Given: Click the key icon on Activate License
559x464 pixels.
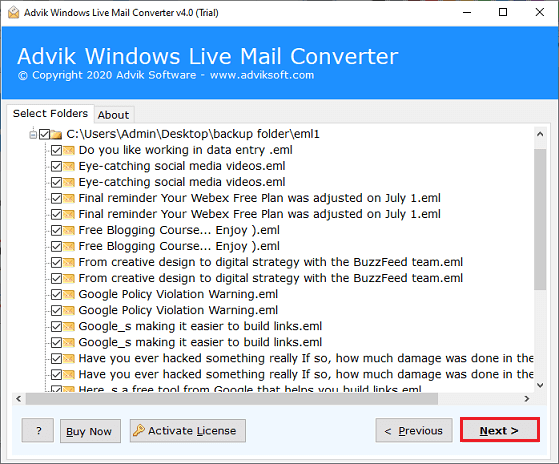Looking at the screenshot, I should [139, 431].
